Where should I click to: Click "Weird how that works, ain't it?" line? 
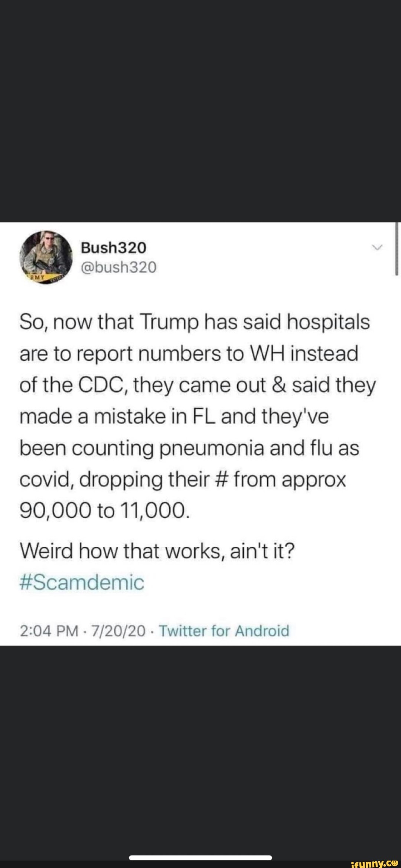(157, 551)
